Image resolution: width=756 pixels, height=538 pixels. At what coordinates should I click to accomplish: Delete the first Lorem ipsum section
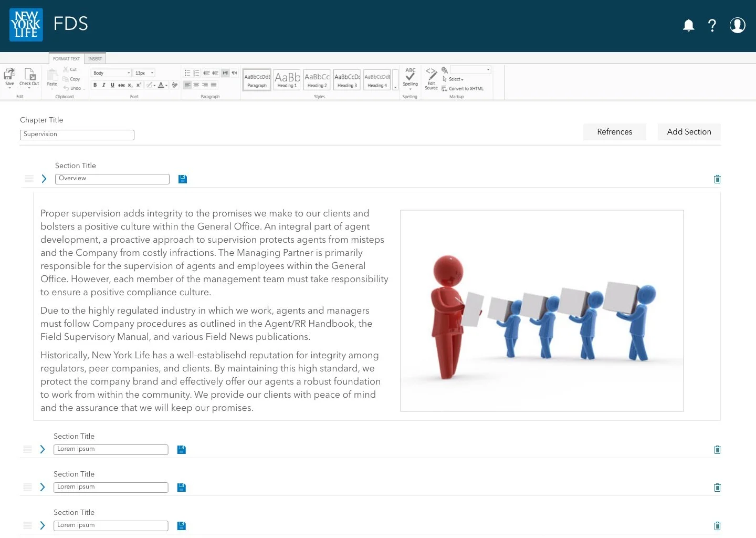[x=717, y=450]
